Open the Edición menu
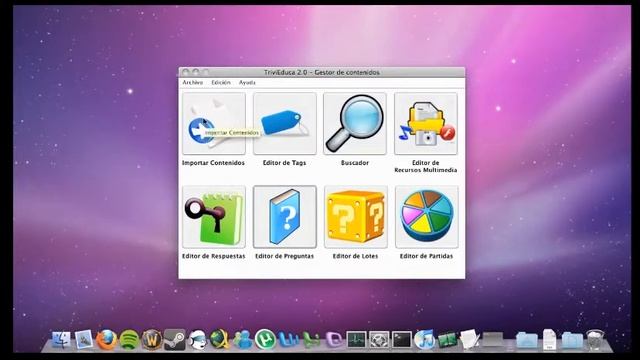 pos(221,82)
